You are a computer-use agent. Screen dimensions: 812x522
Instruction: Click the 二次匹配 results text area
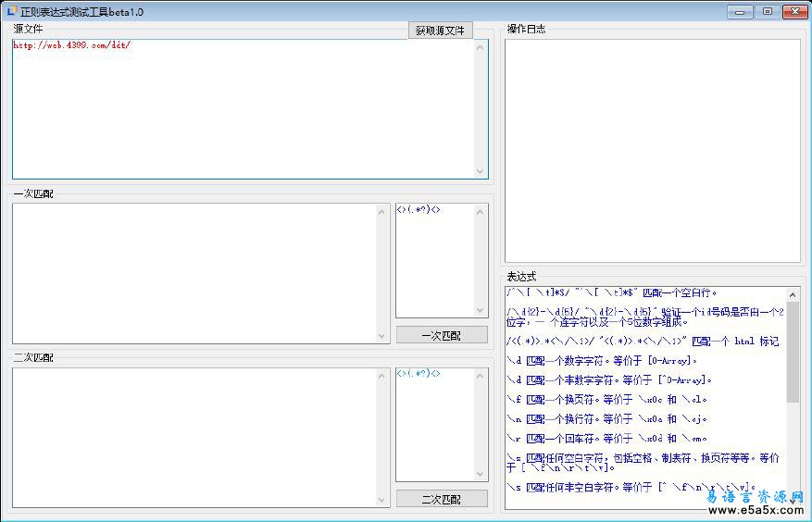(201, 438)
